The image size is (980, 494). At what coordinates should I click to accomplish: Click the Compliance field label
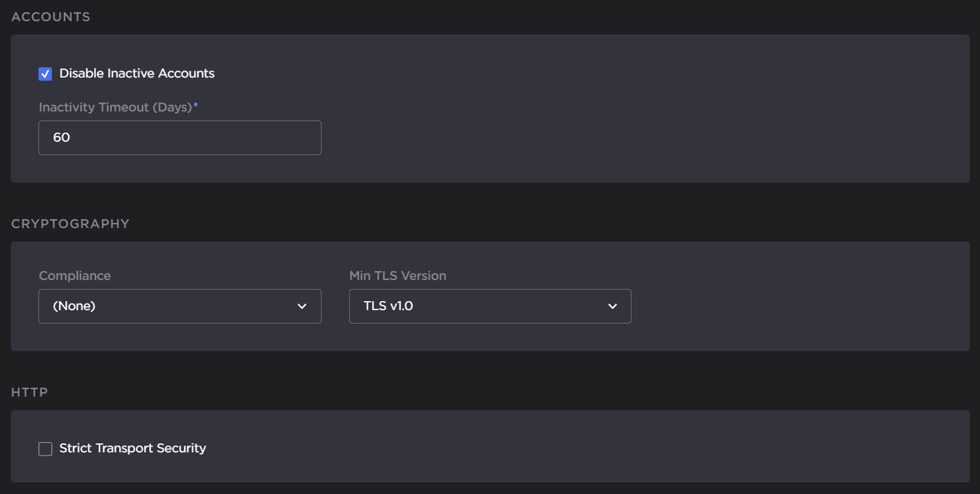pos(74,276)
